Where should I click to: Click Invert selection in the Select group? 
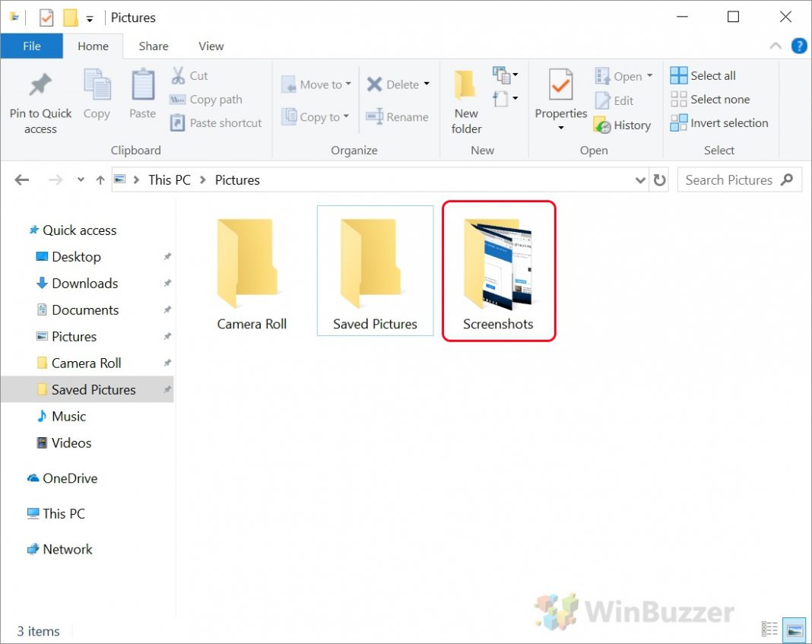click(x=719, y=122)
